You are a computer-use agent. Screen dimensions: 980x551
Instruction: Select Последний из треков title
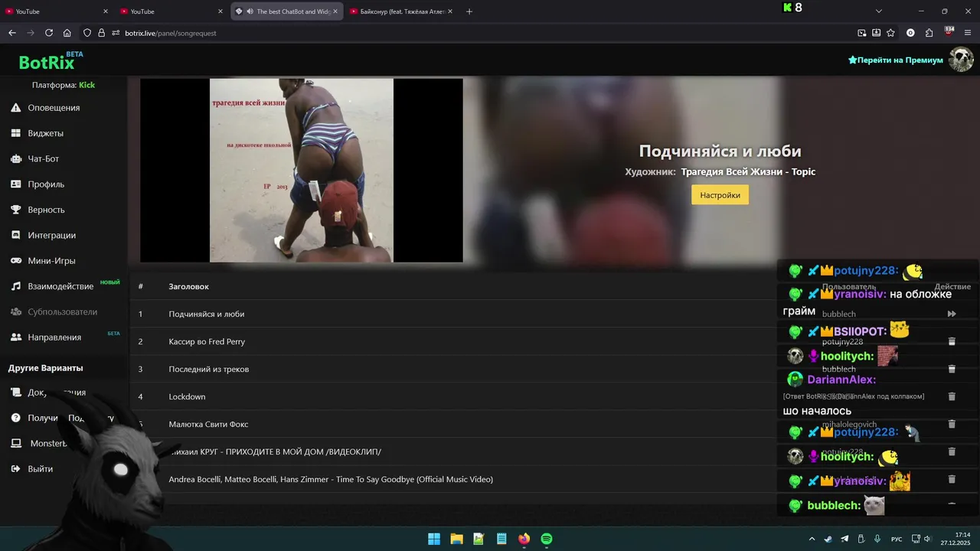pos(209,369)
